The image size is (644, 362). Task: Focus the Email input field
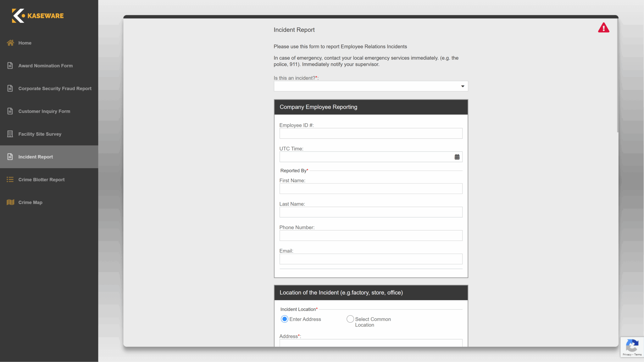371,259
